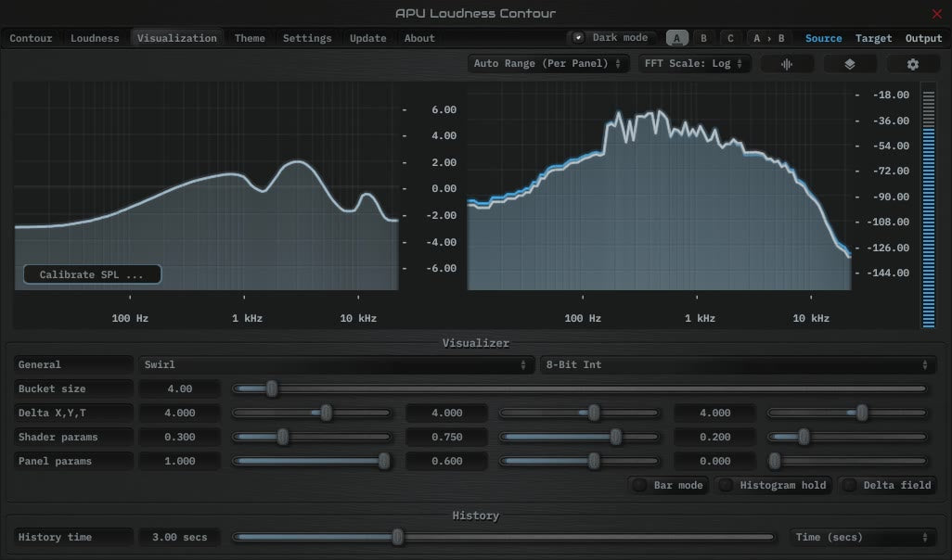Click the third Panel params slider handle

click(775, 461)
